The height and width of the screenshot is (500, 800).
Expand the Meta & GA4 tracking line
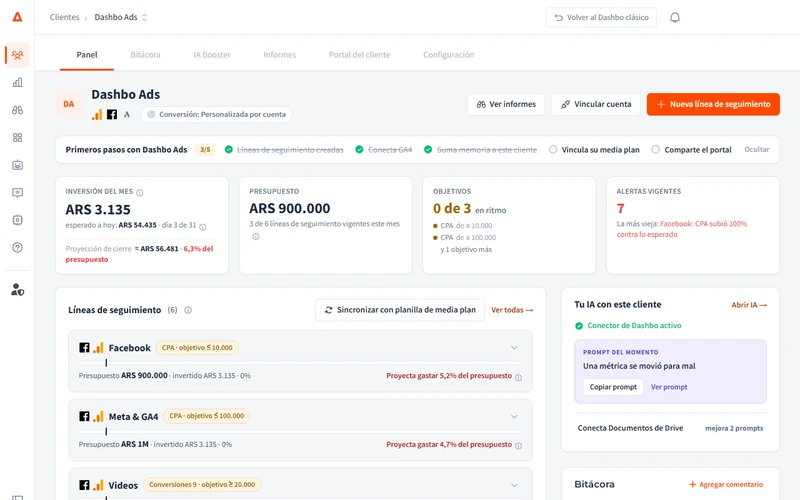(514, 416)
